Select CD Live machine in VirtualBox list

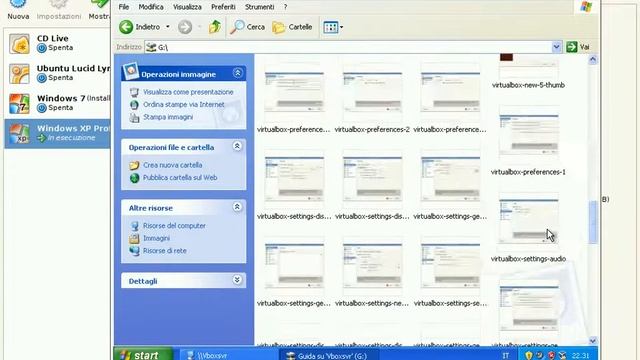point(57,43)
